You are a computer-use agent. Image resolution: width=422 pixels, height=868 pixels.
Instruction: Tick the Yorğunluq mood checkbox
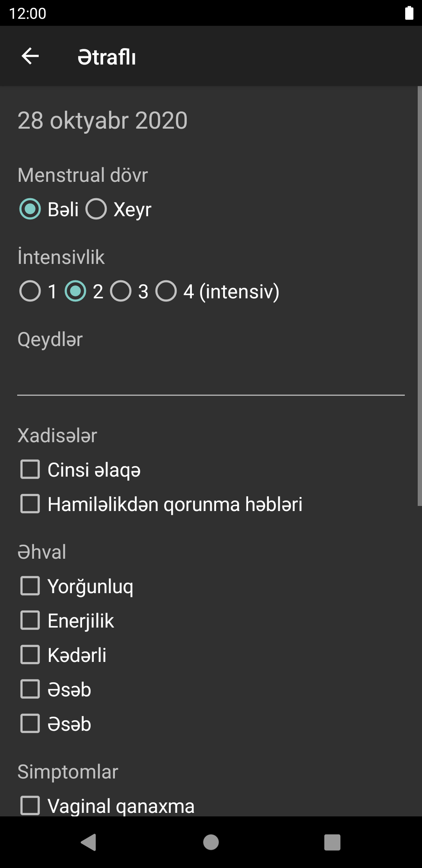tap(30, 586)
